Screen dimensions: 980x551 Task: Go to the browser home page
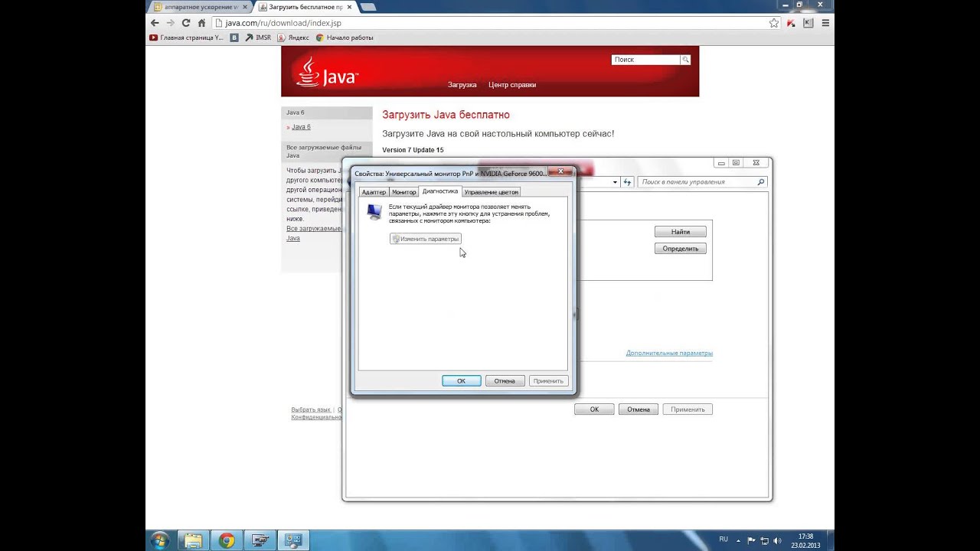201,23
